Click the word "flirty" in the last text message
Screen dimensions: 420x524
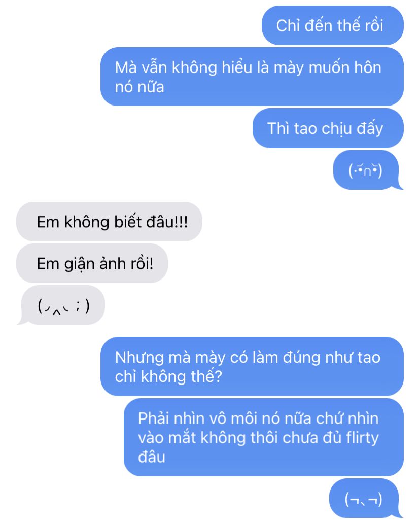point(363,438)
